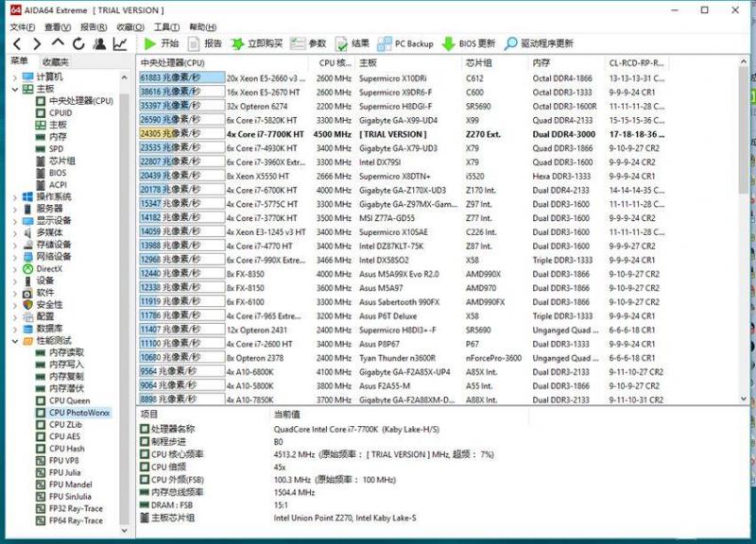Click the forward navigation arrow icon
Screen dimensions: 756x544
click(x=38, y=43)
